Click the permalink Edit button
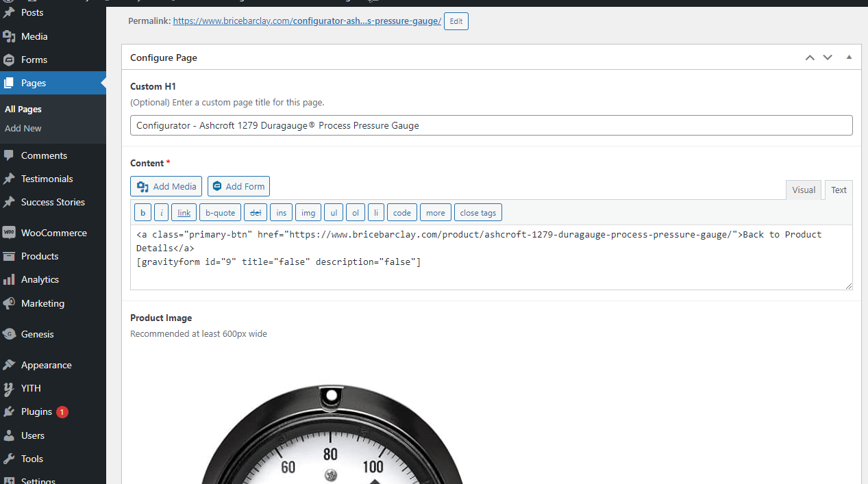This screenshot has height=484, width=868. point(456,21)
